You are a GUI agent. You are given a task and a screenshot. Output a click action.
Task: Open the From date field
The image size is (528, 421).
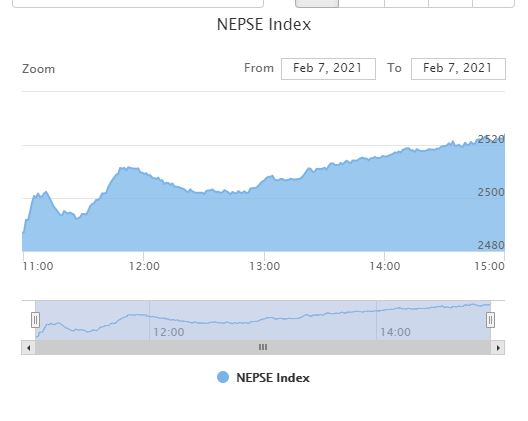(x=328, y=69)
